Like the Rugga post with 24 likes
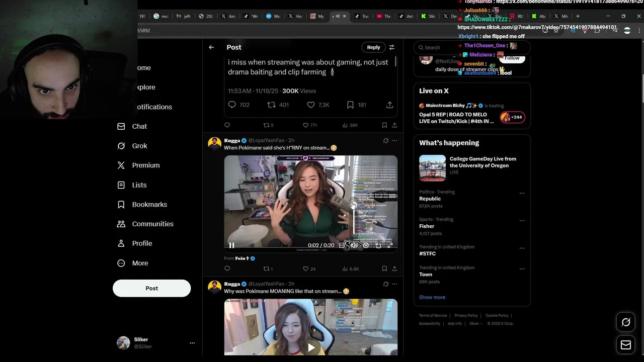 309,269
